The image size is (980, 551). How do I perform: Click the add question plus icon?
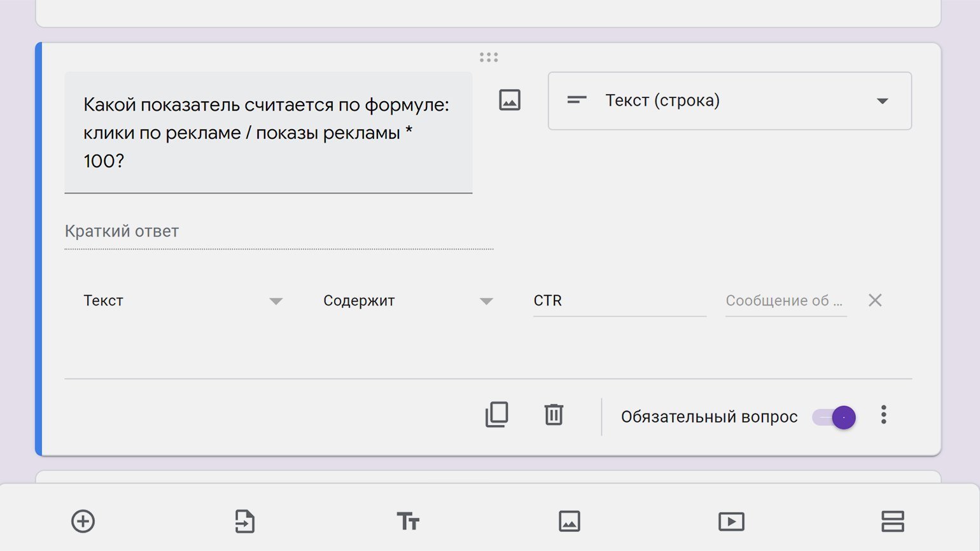pyautogui.click(x=83, y=521)
